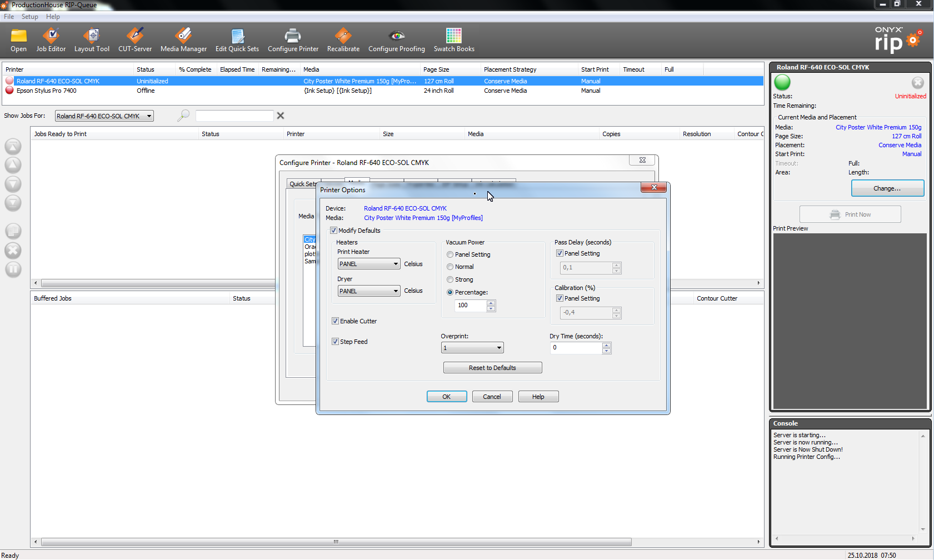Click the Dry Time value field
The width and height of the screenshot is (934, 560).
tap(576, 348)
